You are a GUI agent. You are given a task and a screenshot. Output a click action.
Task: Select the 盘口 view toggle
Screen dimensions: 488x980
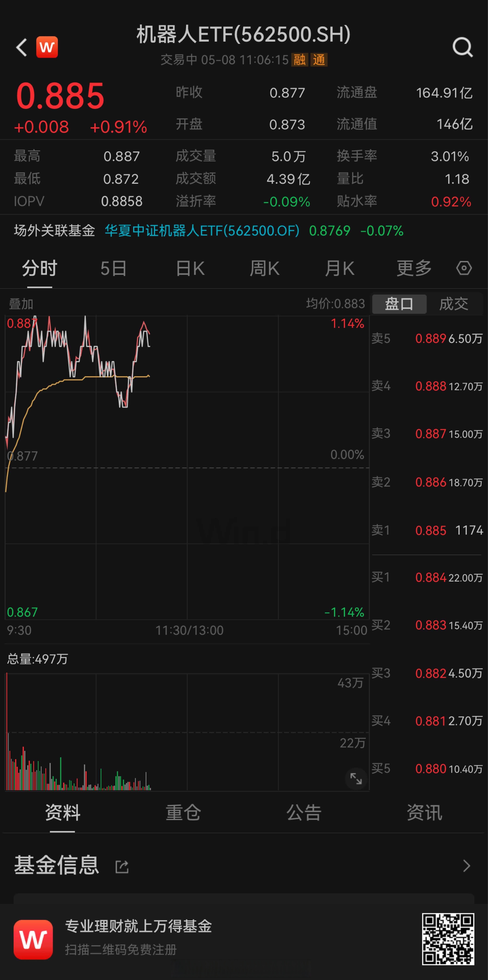[x=399, y=304]
